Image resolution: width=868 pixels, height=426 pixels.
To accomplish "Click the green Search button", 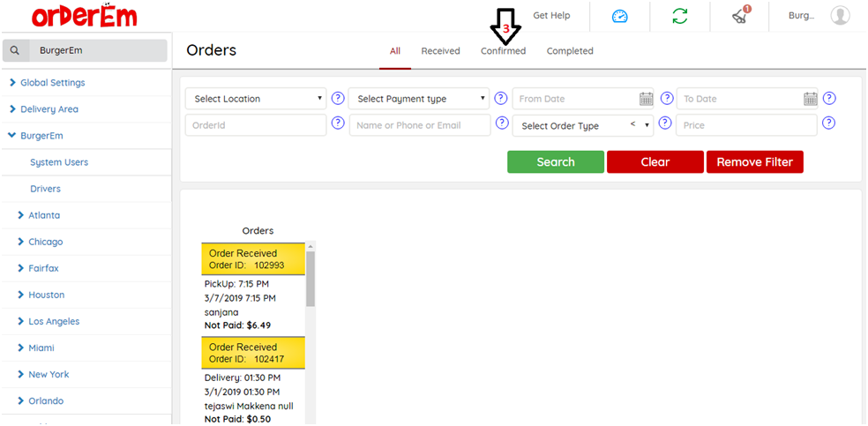I will (556, 162).
